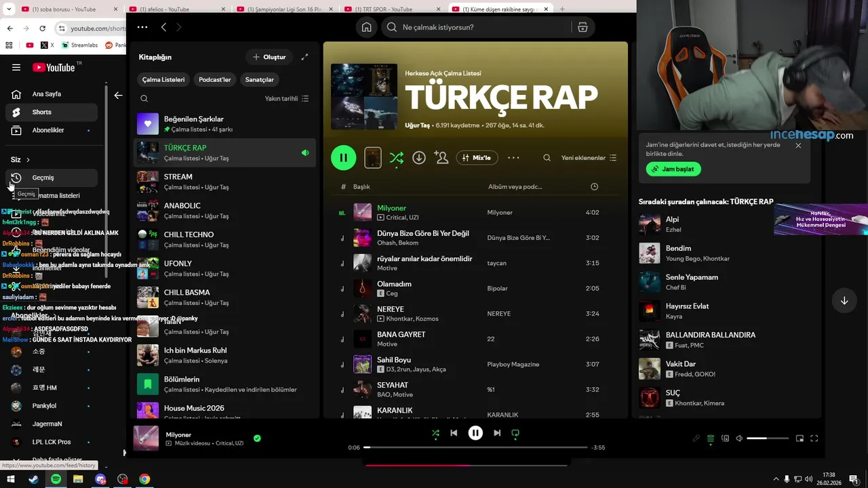Open the Windows Start menu

11,479
